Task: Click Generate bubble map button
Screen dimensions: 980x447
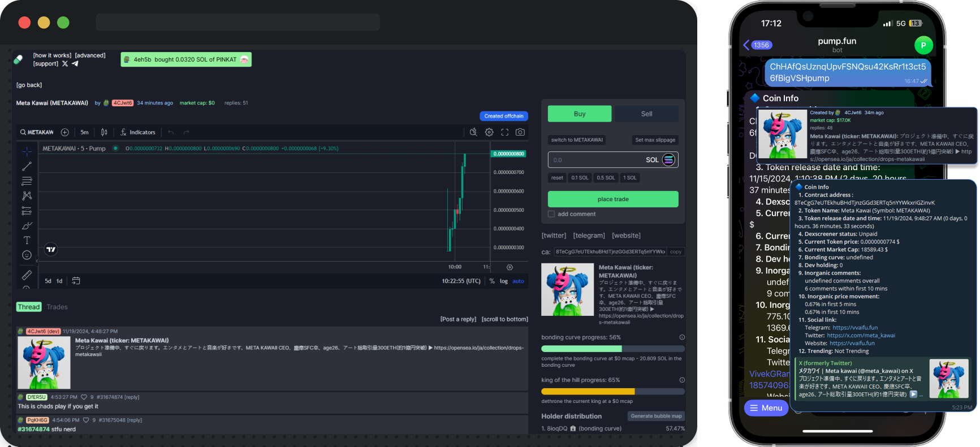Action: (656, 416)
